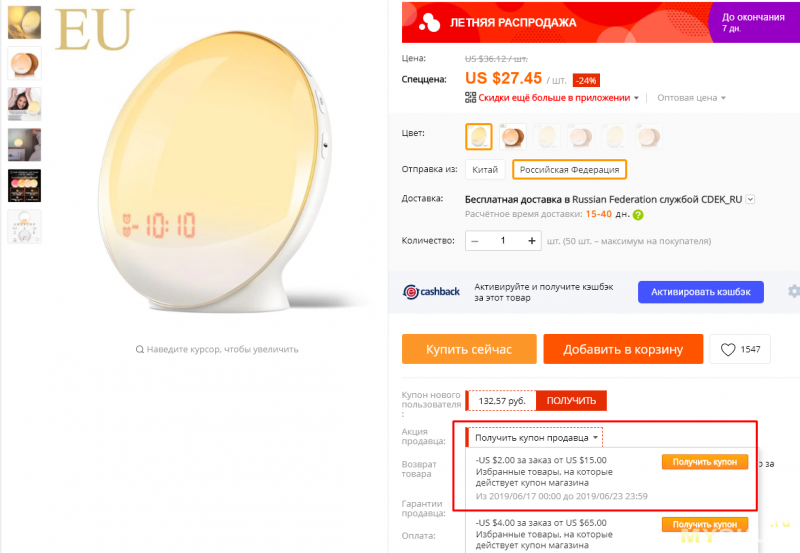The image size is (800, 553).
Task: Collapse the Получить купон продавца dropdown
Action: [535, 438]
